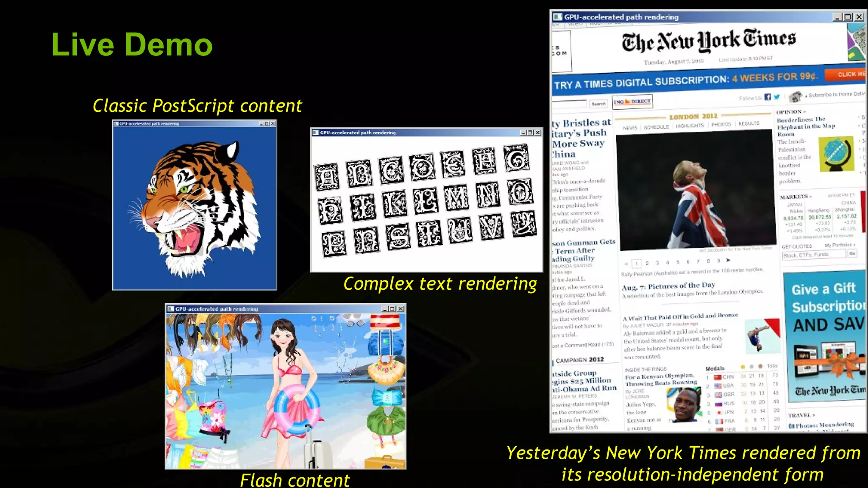The image size is (868, 488).
Task: Go to the previous slideshow photo arrow
Action: point(626,263)
